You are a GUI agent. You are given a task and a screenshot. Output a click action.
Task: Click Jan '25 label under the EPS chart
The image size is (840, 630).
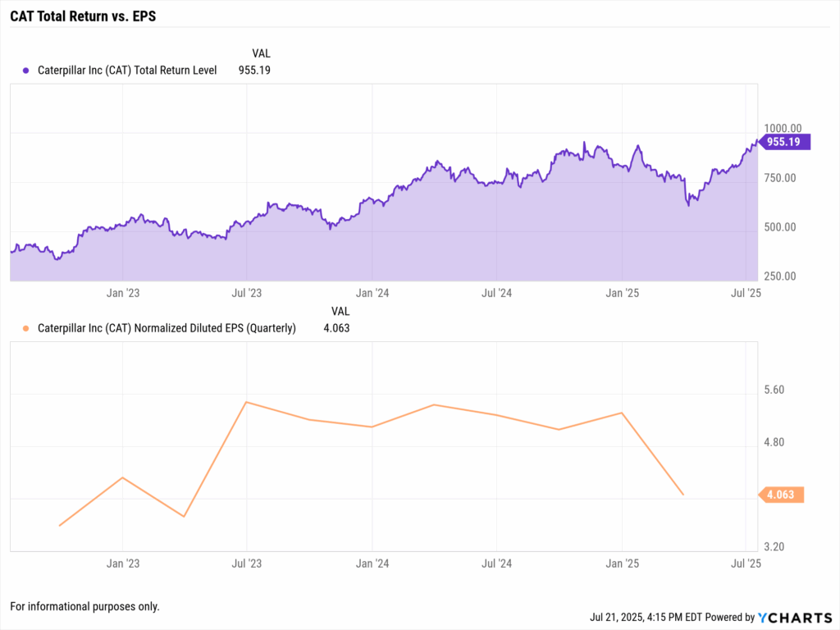(622, 564)
